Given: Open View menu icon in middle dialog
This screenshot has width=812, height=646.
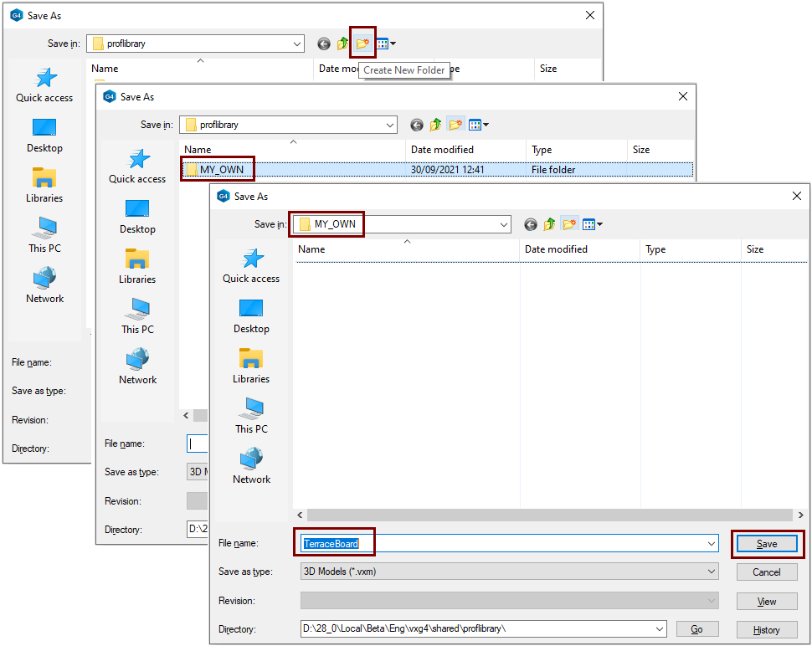Looking at the screenshot, I should click(x=479, y=125).
